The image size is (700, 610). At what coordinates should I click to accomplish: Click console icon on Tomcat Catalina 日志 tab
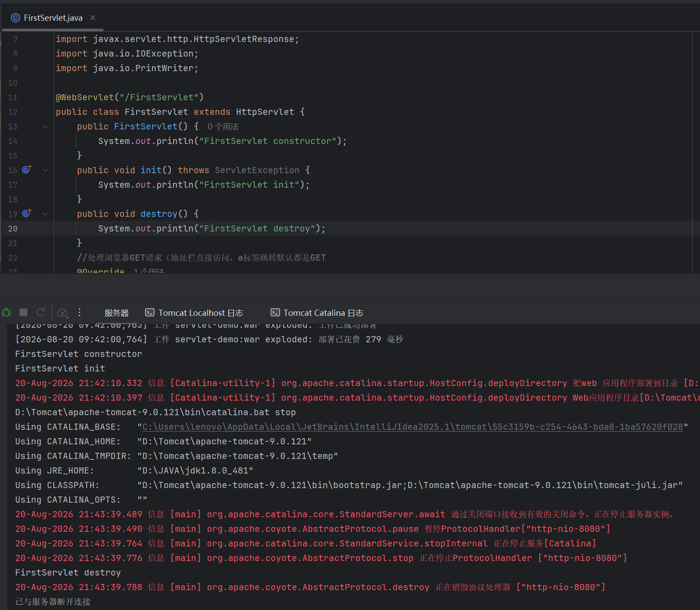tap(275, 312)
